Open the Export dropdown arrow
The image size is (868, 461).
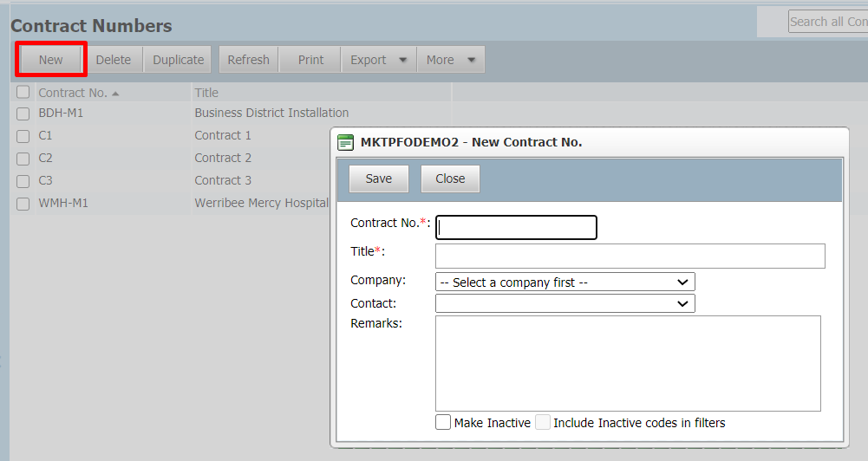coord(403,60)
